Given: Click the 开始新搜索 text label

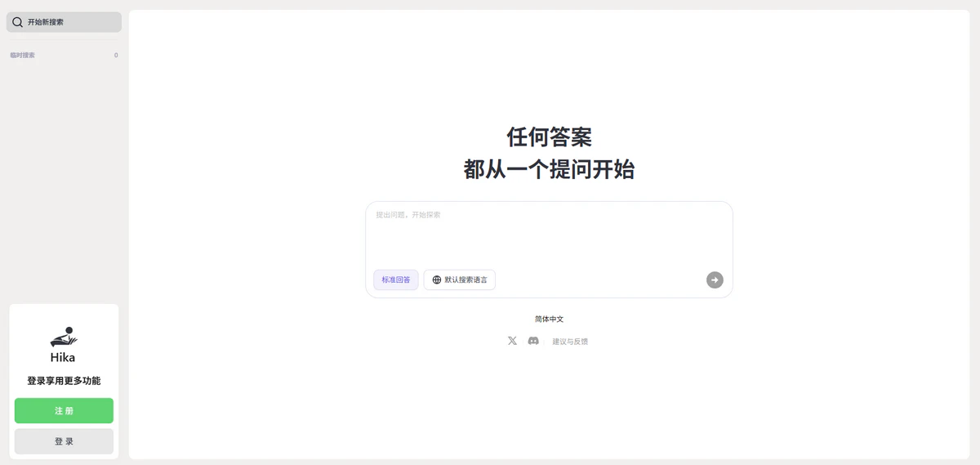Looking at the screenshot, I should [46, 22].
